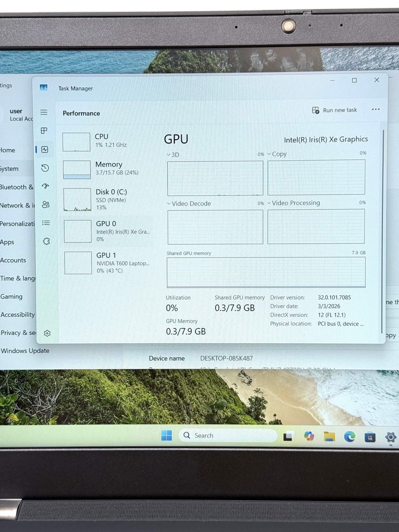Open Accessibility in Settings window sidebar
Screen dimensions: 399x532
point(18,315)
